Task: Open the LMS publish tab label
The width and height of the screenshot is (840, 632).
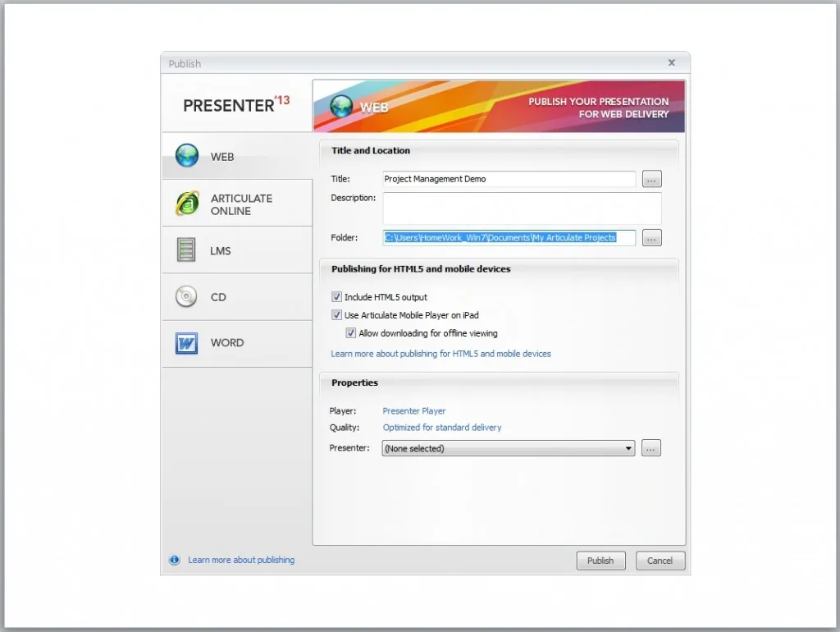Action: (x=220, y=251)
